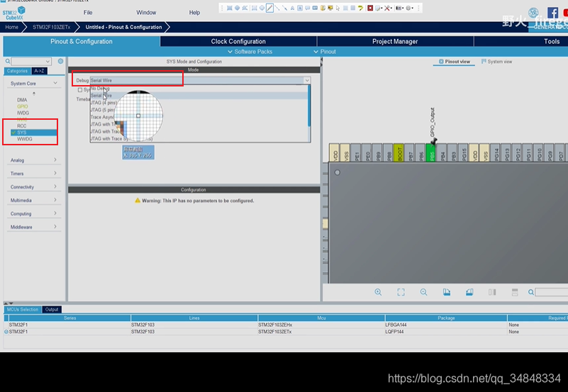Open the Help menu
Screen dimensions: 568x392
click(x=194, y=12)
